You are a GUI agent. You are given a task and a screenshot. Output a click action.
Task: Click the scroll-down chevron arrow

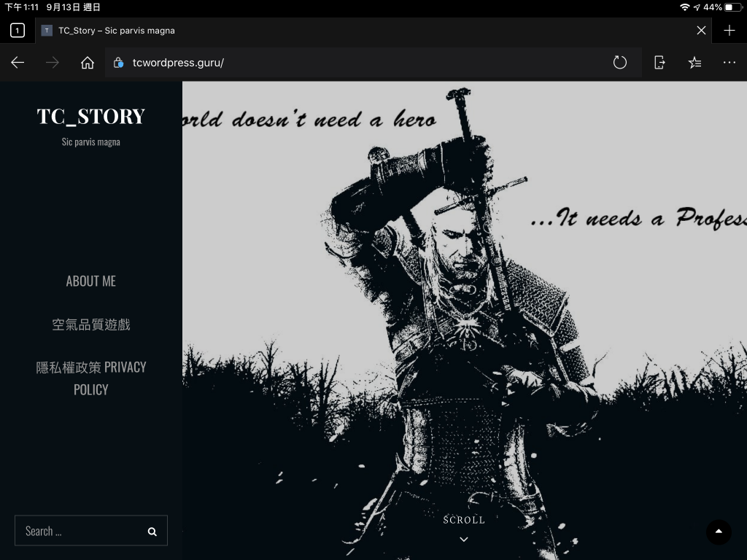tap(464, 540)
